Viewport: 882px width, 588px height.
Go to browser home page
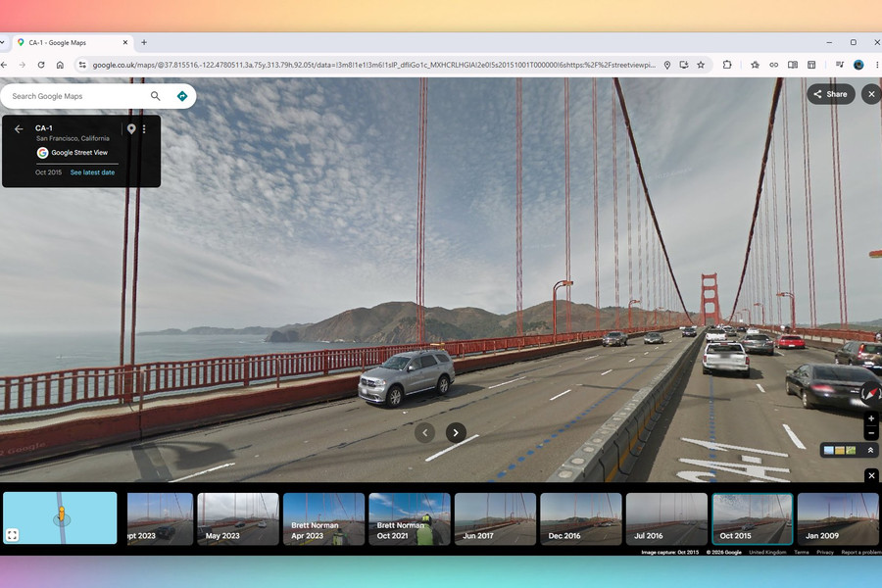pyautogui.click(x=60, y=65)
